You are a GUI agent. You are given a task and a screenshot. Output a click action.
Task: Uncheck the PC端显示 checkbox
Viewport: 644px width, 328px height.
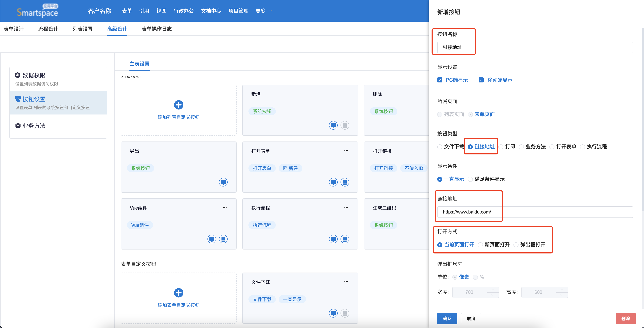440,80
